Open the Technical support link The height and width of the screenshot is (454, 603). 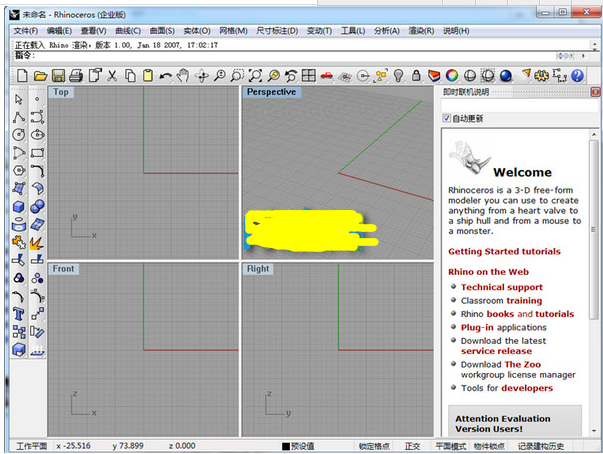pyautogui.click(x=501, y=287)
